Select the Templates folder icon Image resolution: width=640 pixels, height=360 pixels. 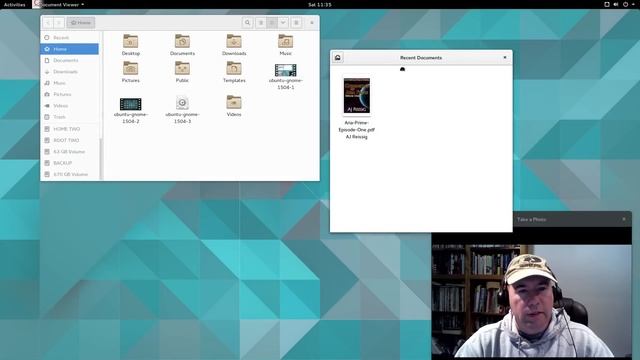click(234, 69)
